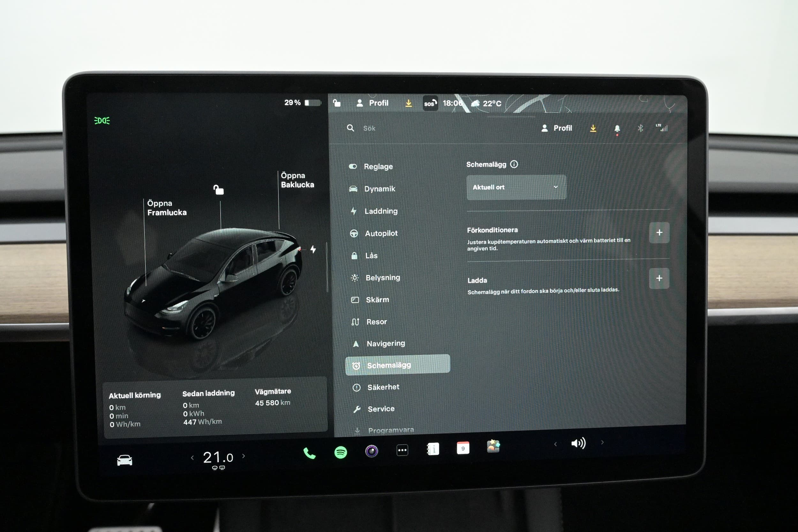
Task: Raise volume with the right arrow
Action: (602, 442)
